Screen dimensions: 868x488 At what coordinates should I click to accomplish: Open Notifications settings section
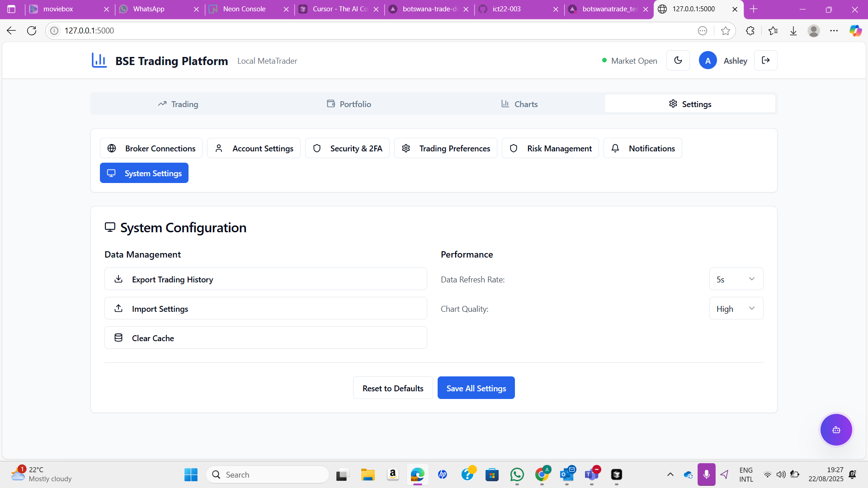[x=642, y=148]
